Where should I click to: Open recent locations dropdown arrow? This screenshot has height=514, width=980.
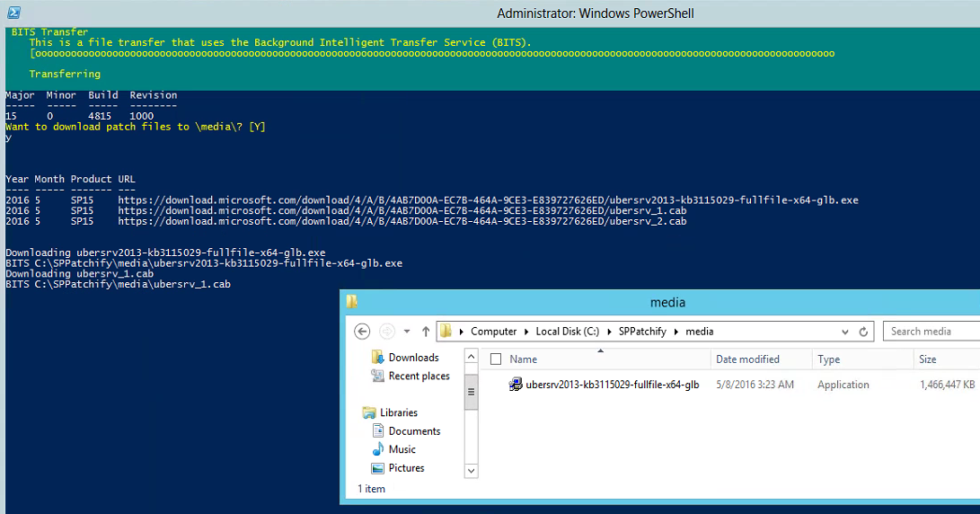point(407,332)
